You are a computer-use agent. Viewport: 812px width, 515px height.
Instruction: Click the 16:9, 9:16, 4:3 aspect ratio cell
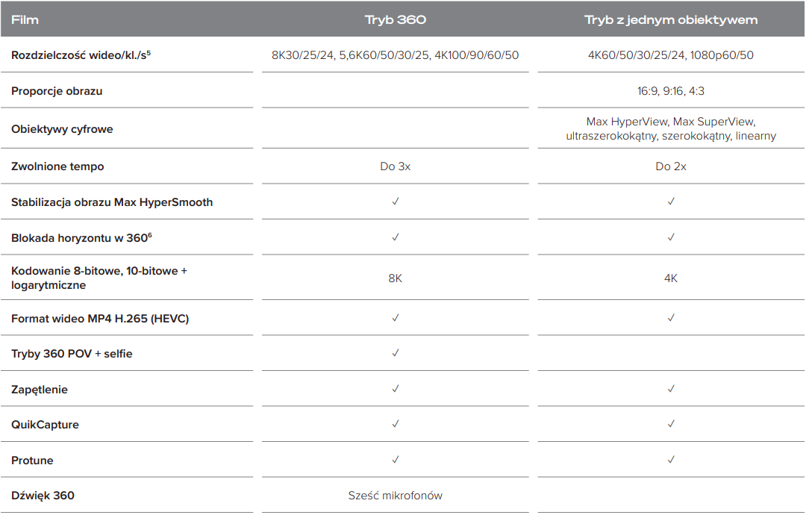(x=671, y=91)
